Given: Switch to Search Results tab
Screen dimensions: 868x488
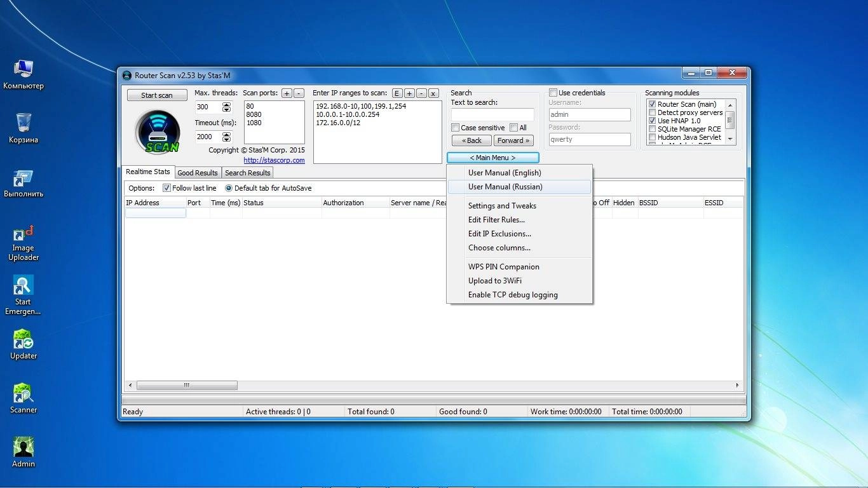Looking at the screenshot, I should (x=248, y=173).
